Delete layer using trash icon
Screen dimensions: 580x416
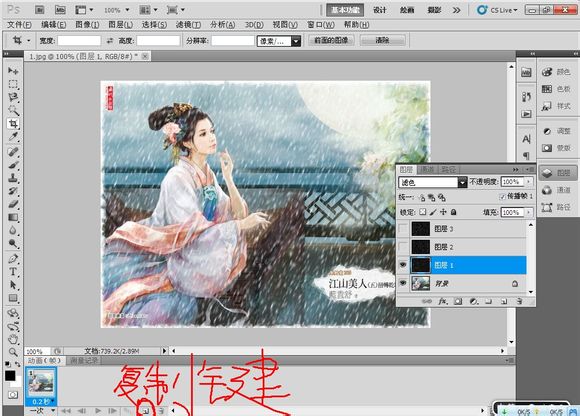pos(519,301)
